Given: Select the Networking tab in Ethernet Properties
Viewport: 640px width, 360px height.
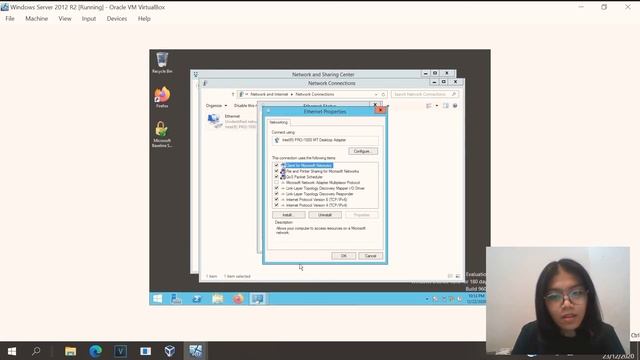Looking at the screenshot, I should pos(278,122).
